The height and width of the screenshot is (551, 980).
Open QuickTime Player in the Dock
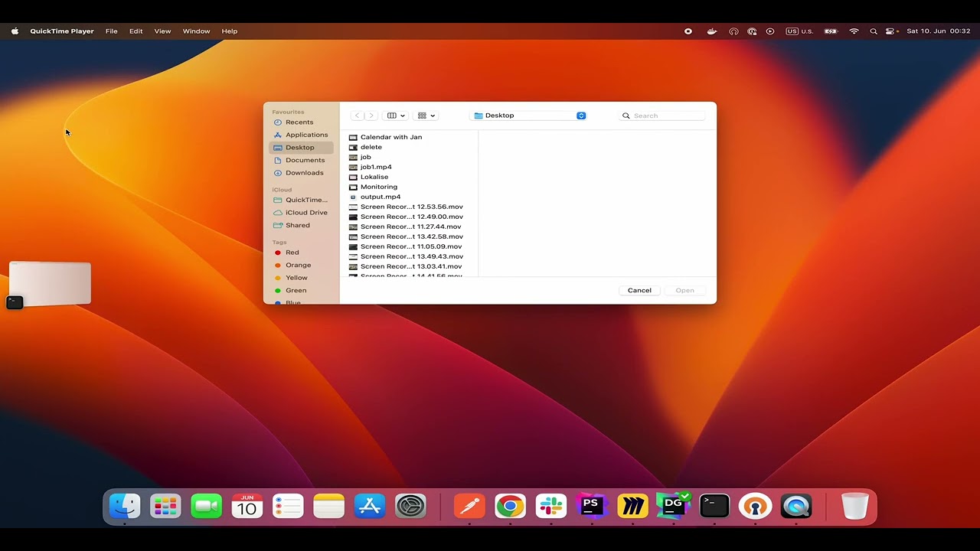[x=796, y=506]
